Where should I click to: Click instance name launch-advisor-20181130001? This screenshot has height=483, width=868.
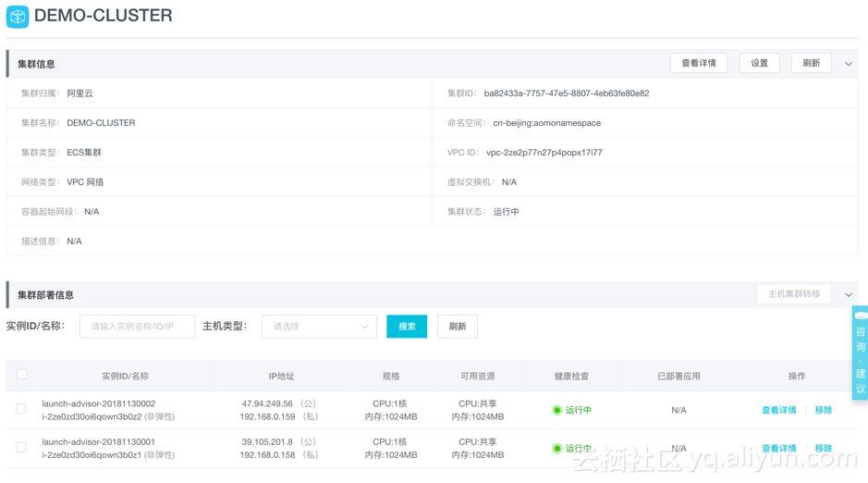pos(99,442)
